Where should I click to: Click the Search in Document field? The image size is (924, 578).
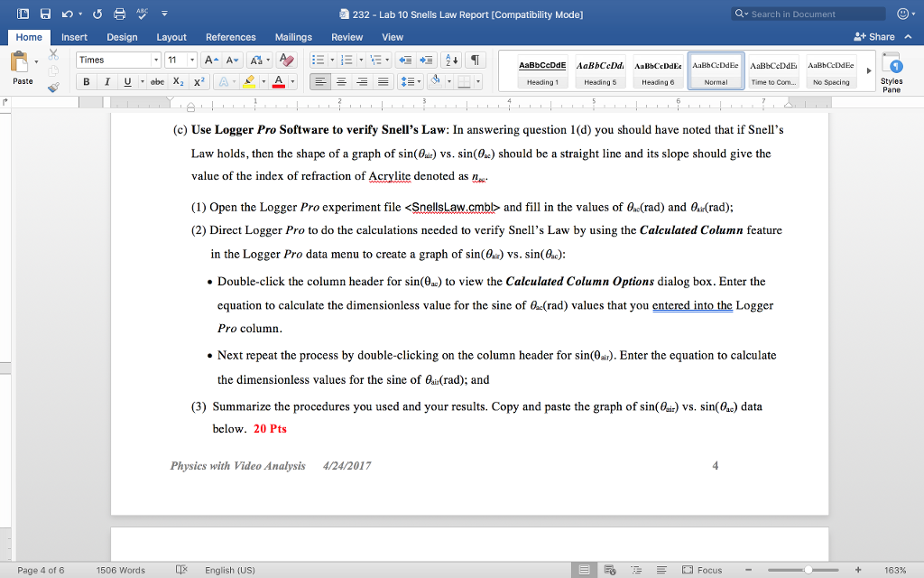(806, 14)
